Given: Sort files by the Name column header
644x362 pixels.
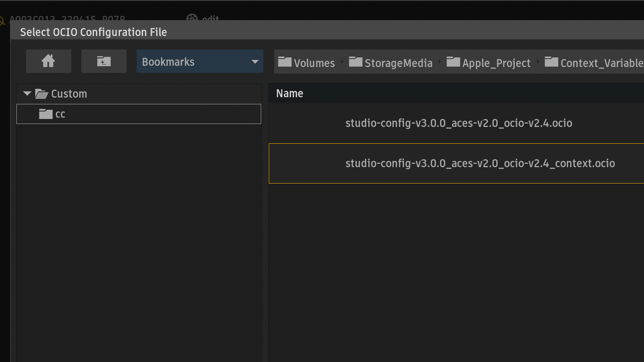Looking at the screenshot, I should (x=290, y=93).
